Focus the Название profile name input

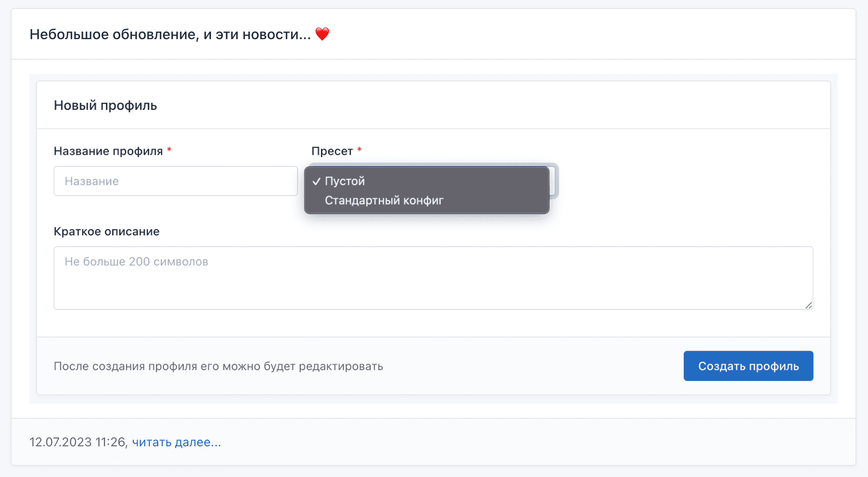[175, 181]
